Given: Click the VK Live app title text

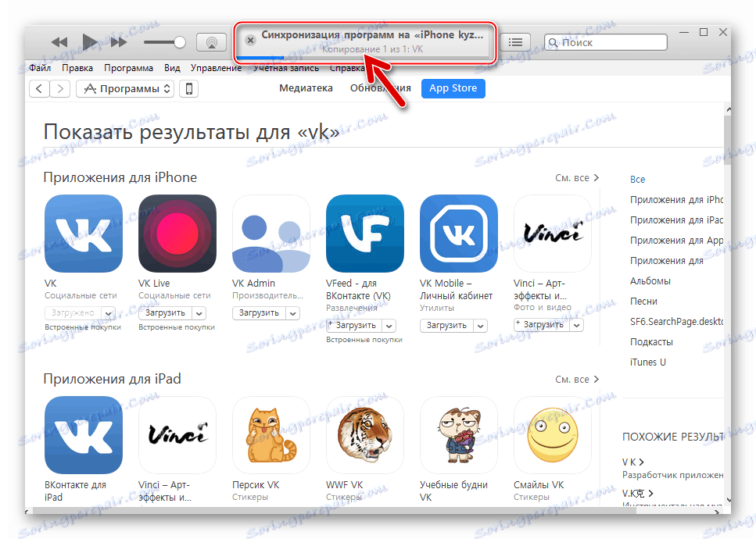Looking at the screenshot, I should tap(154, 284).
